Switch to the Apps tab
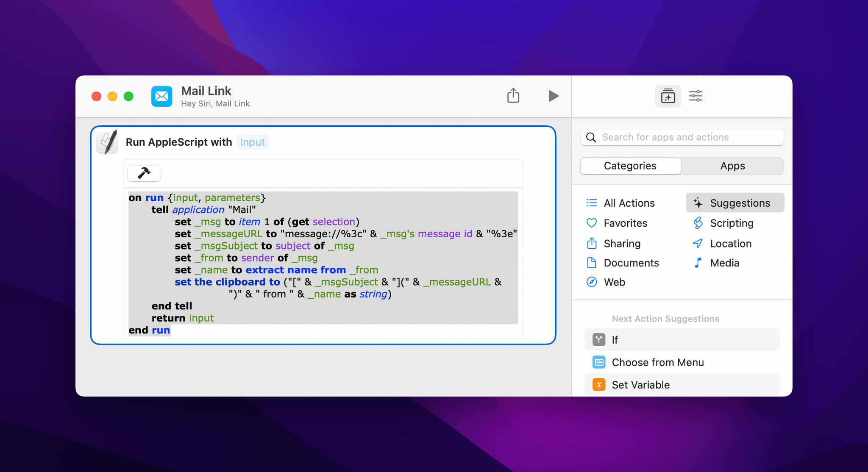The width and height of the screenshot is (868, 472). (x=733, y=166)
